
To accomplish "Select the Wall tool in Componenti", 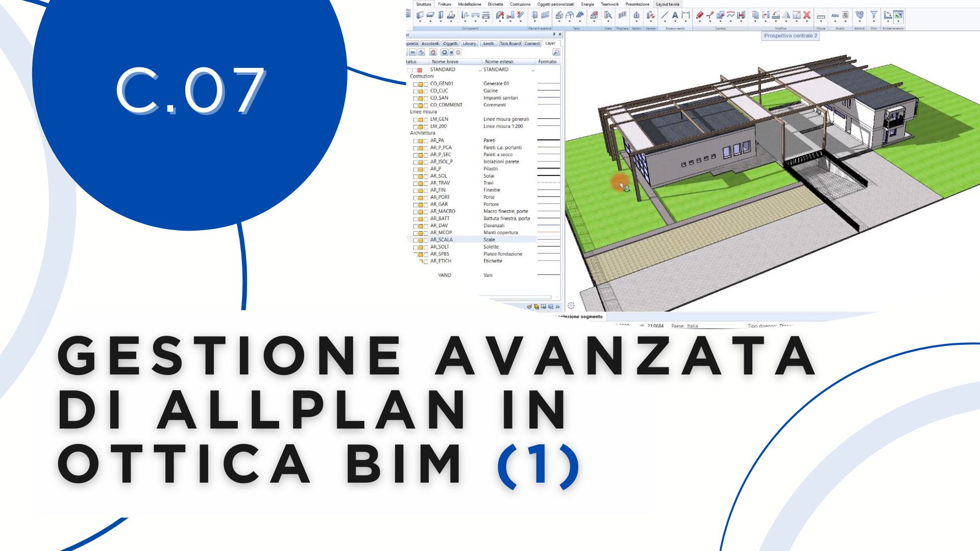I will (420, 15).
